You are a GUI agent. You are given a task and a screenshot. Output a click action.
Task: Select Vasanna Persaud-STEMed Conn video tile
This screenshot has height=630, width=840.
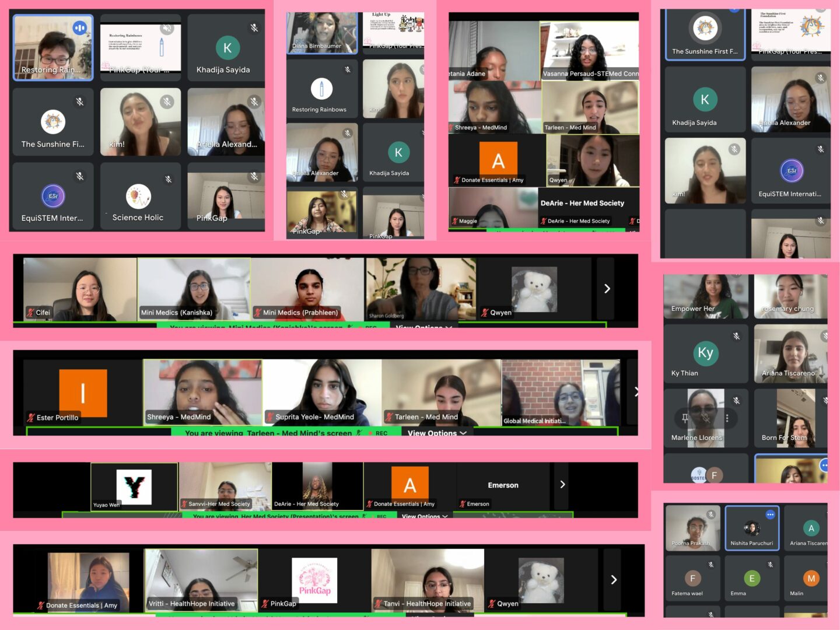click(x=589, y=51)
